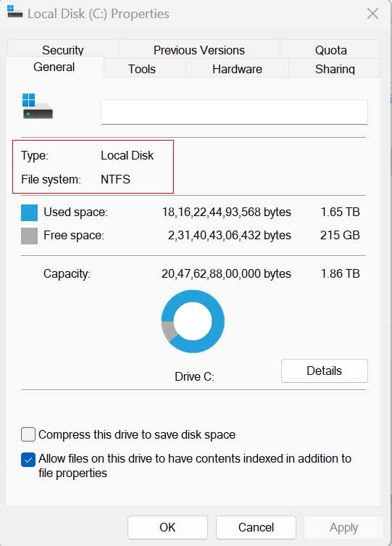Go to the Tools tab
The image size is (392, 546).
tap(142, 69)
